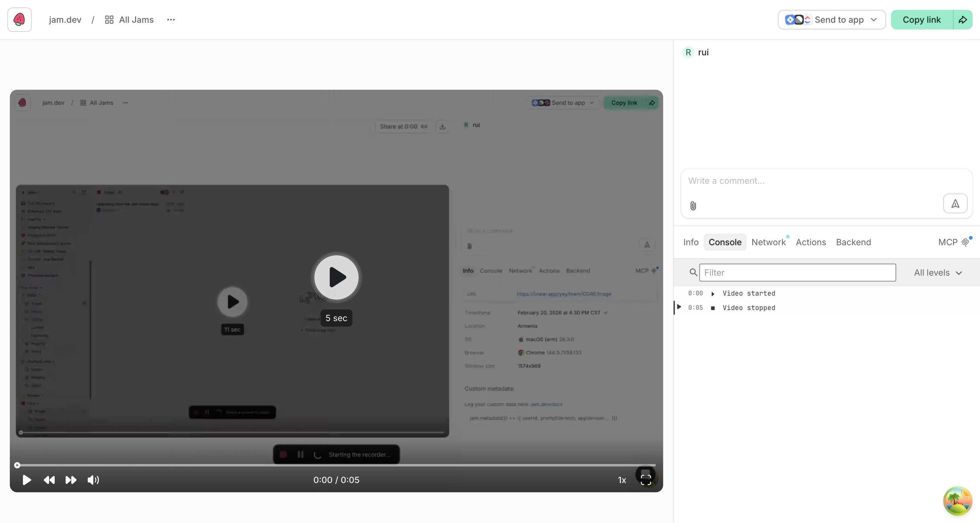The height and width of the screenshot is (523, 980).
Task: Click the send comment arrow button
Action: (x=955, y=204)
